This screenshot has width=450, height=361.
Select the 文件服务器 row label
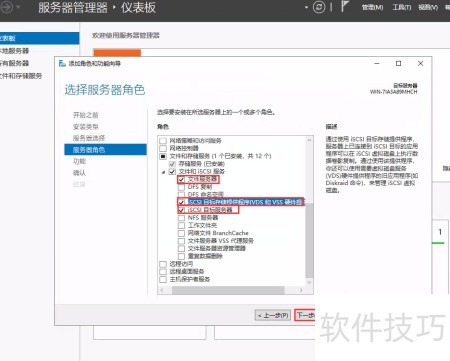tap(202, 179)
